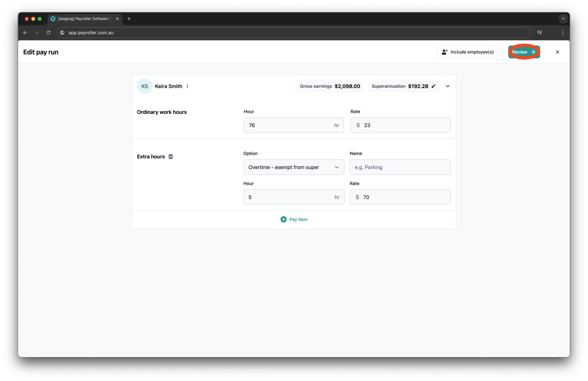This screenshot has height=381, width=588.
Task: Edit superannuation using the pencil icon
Action: (433, 86)
